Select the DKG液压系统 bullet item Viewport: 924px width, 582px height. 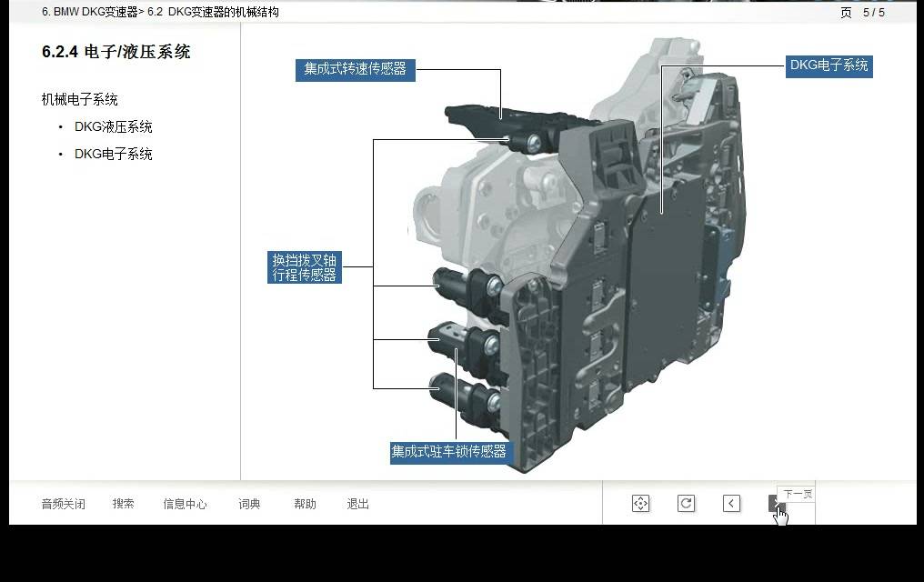(x=113, y=126)
